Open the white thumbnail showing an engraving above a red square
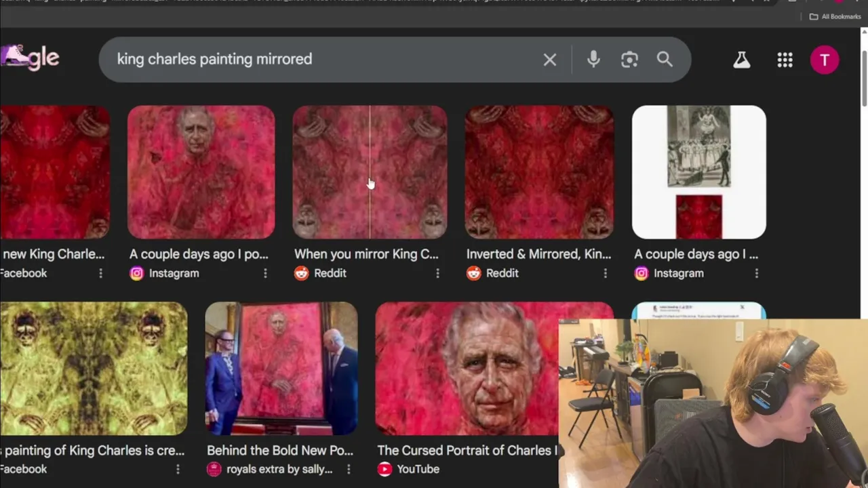This screenshot has width=868, height=488. (x=699, y=171)
